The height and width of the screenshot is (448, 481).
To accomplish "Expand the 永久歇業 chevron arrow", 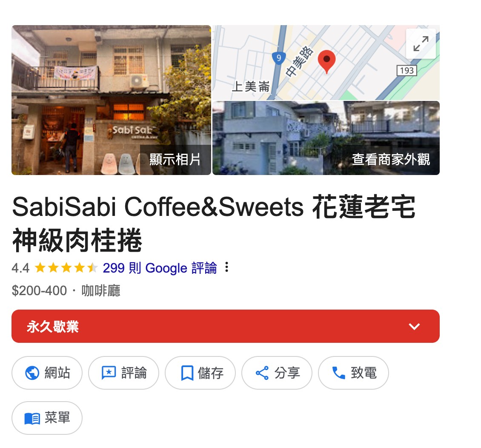I will 414,327.
